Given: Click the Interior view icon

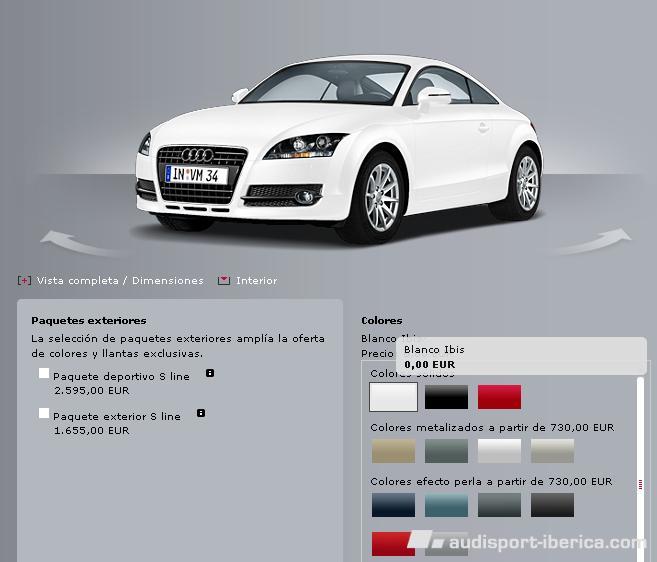Looking at the screenshot, I should coord(224,280).
